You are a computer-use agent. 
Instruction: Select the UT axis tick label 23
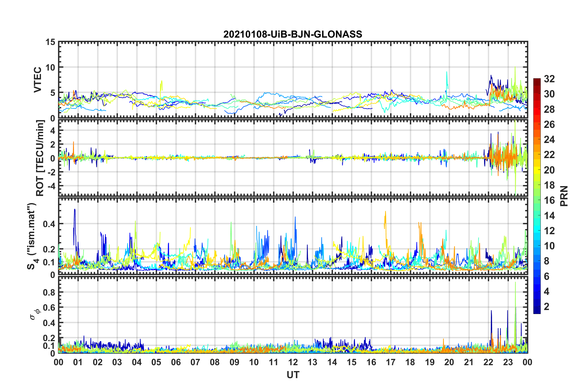(x=508, y=362)
